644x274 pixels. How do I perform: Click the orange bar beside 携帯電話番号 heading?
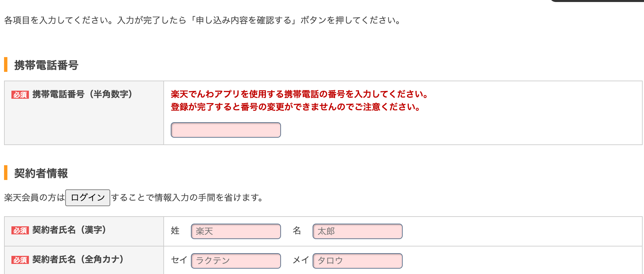(x=6, y=64)
